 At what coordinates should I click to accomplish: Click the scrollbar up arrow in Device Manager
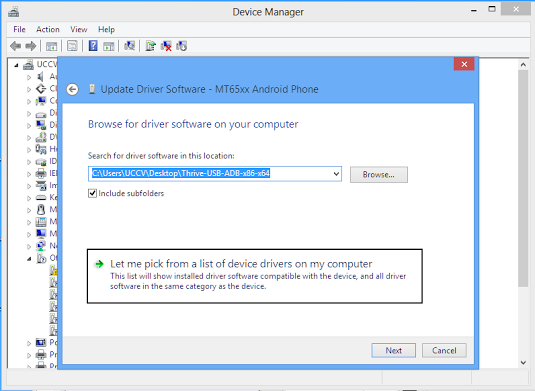pyautogui.click(x=523, y=64)
